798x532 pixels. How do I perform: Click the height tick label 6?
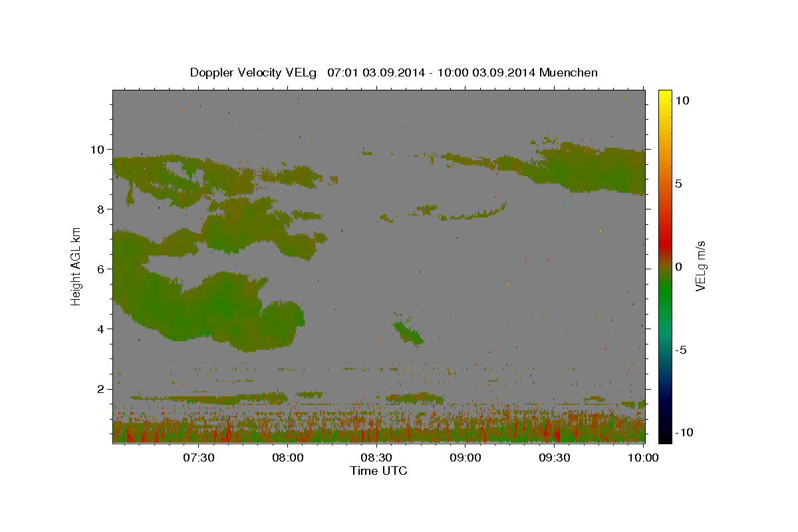[x=102, y=269]
